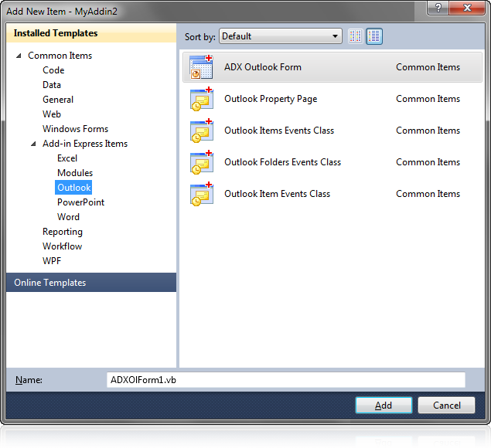The width and height of the screenshot is (491, 448).
Task: Select the Data category
Action: [52, 85]
